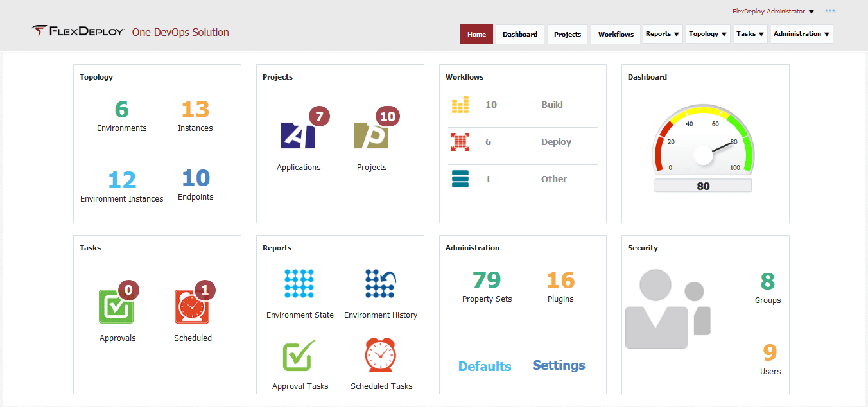Click the Security users silhouette image
868x407 pixels.
(668, 309)
